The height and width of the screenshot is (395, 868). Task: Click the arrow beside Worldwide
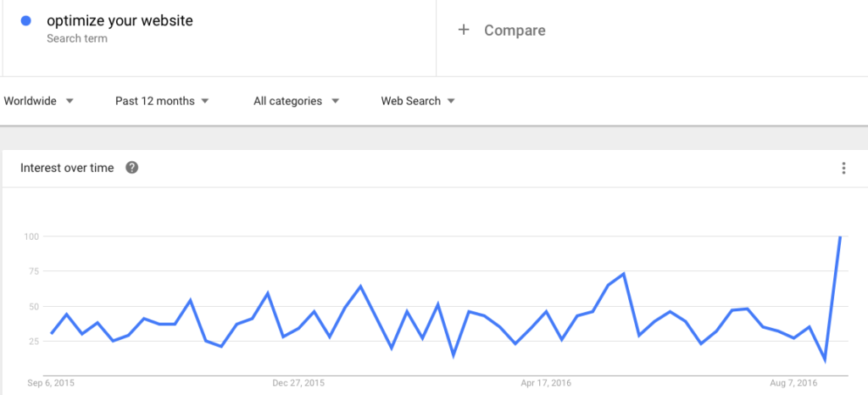point(70,101)
